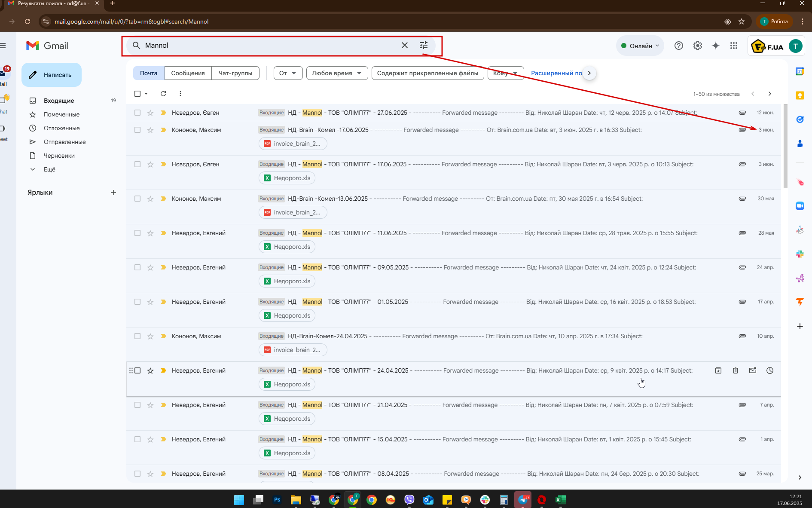Open Contacts side panel

click(800, 144)
